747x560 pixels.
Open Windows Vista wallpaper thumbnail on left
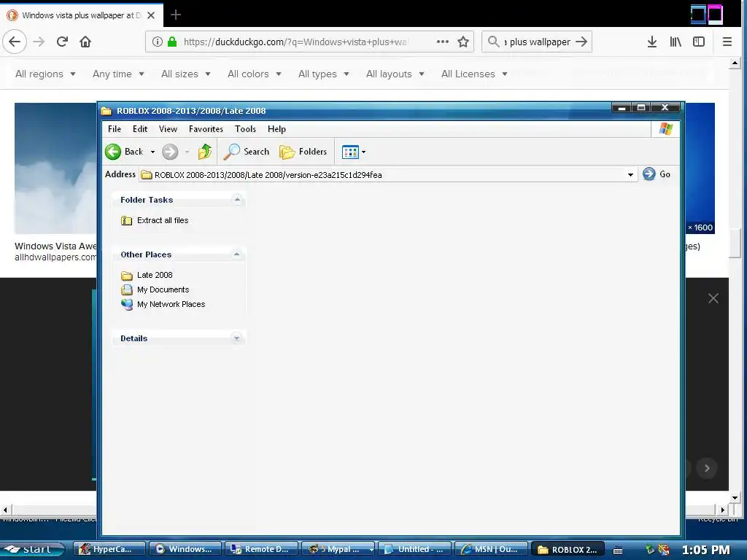(x=55, y=168)
